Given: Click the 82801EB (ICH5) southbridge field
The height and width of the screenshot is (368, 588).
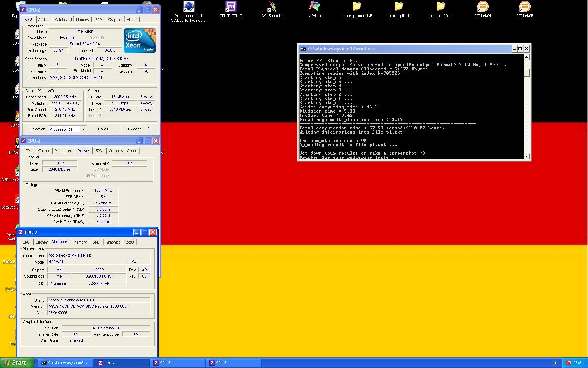Looking at the screenshot, I should 99,277.
